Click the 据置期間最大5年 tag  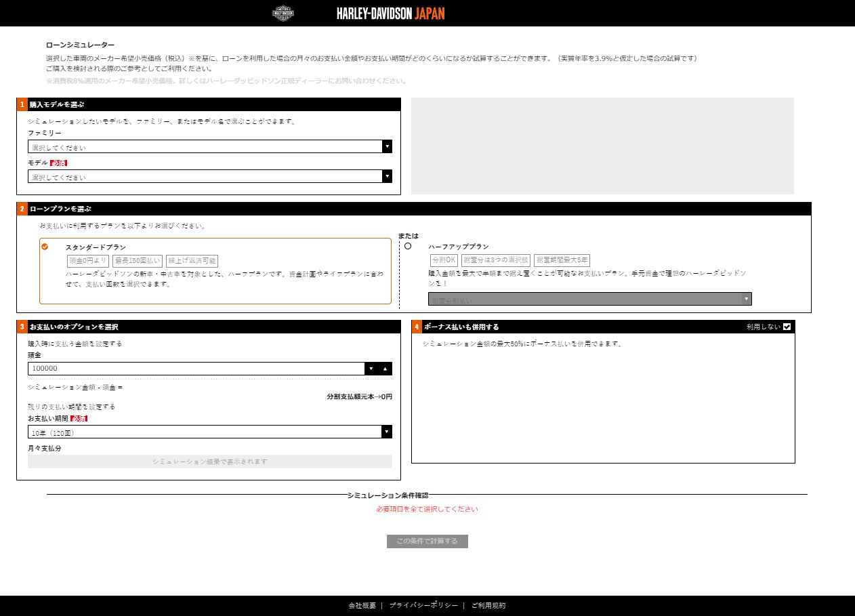coord(562,260)
